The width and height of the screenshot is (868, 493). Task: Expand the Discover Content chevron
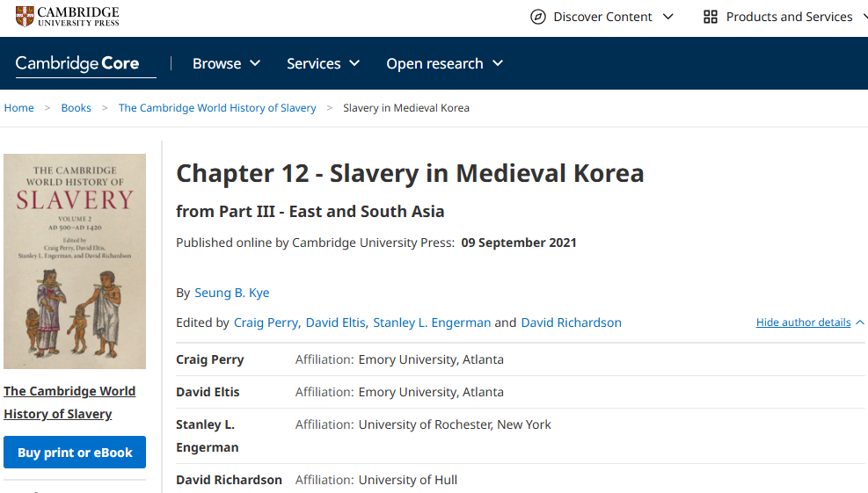(668, 18)
